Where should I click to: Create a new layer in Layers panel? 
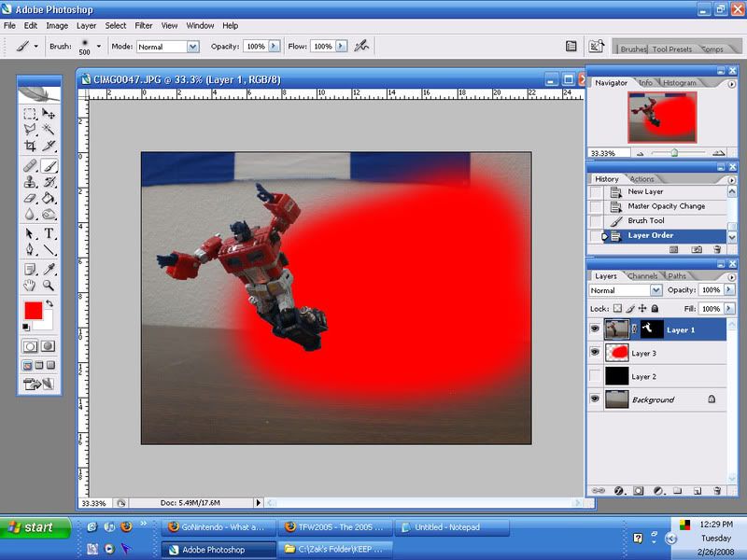697,491
